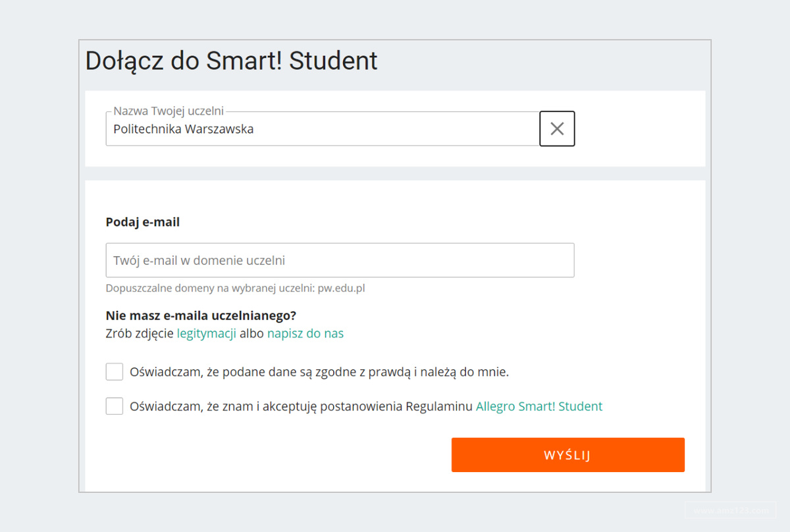
Task: Click the Podaj e-mail section label
Action: pyautogui.click(x=142, y=222)
